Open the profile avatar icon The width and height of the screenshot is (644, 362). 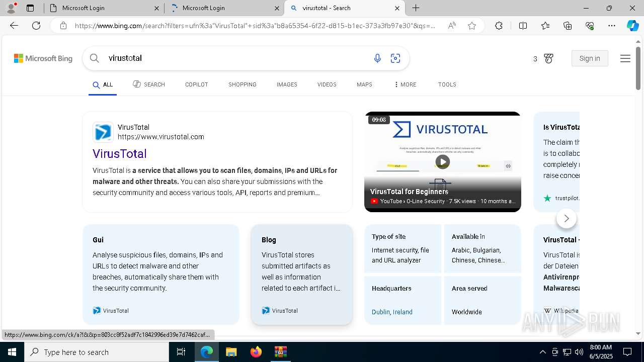point(11,8)
